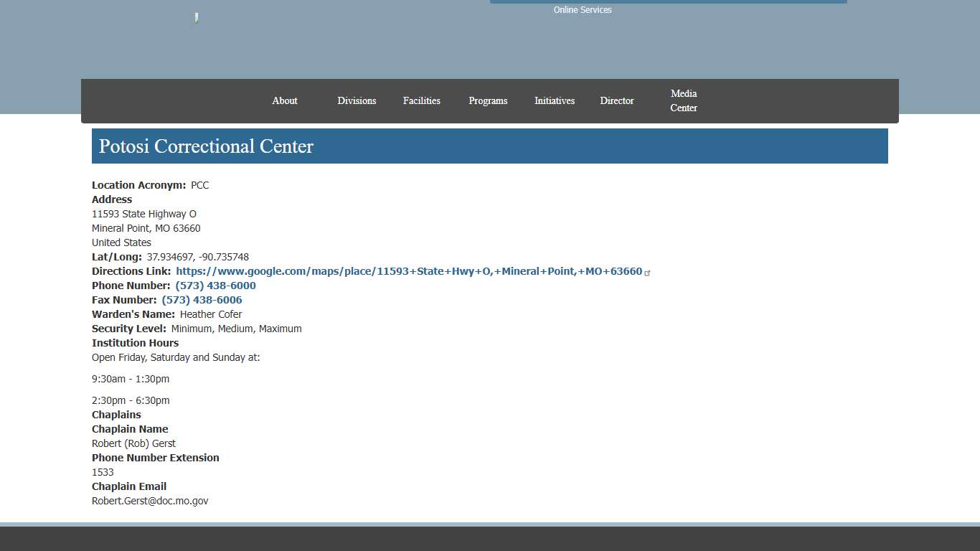Open the Facilities menu
The height and width of the screenshot is (551, 980).
pyautogui.click(x=421, y=100)
